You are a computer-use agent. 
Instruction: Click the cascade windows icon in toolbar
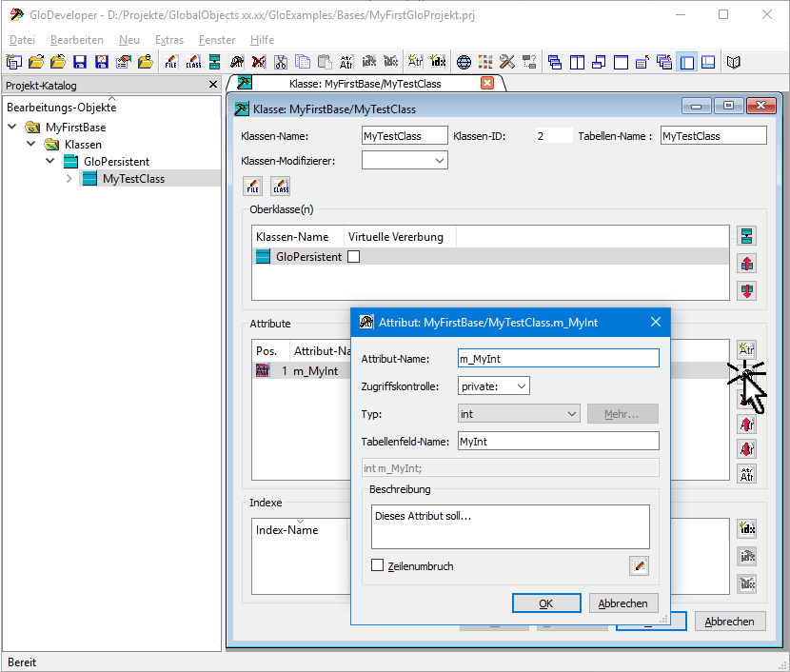(x=555, y=62)
